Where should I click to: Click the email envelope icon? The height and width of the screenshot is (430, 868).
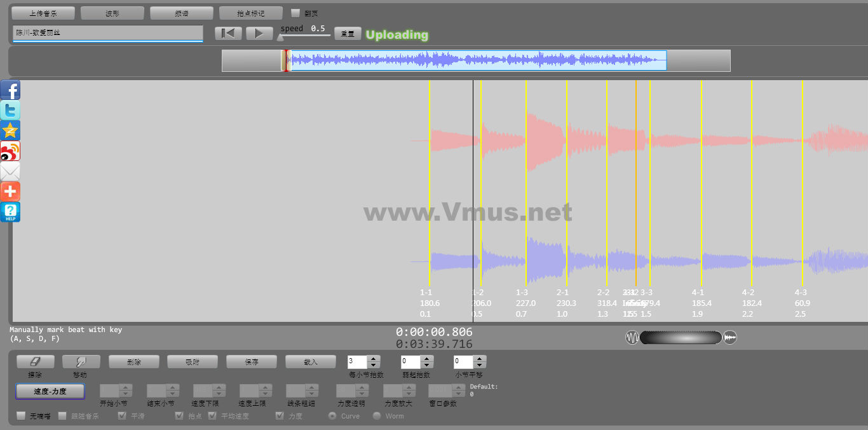[10, 172]
